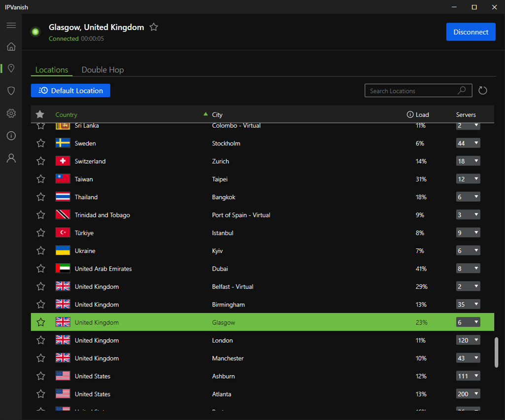Open Account person icon in sidebar
This screenshot has height=420, width=505.
point(11,158)
